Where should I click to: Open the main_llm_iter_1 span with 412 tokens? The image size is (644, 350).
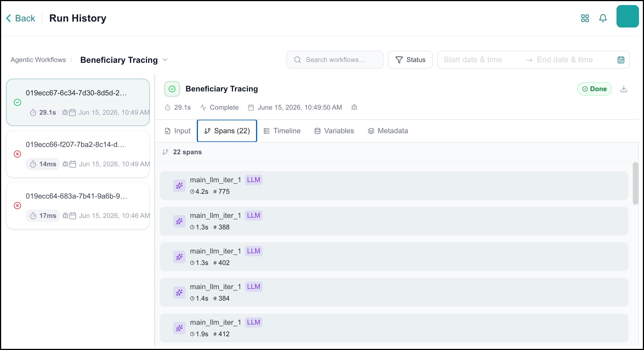click(394, 328)
